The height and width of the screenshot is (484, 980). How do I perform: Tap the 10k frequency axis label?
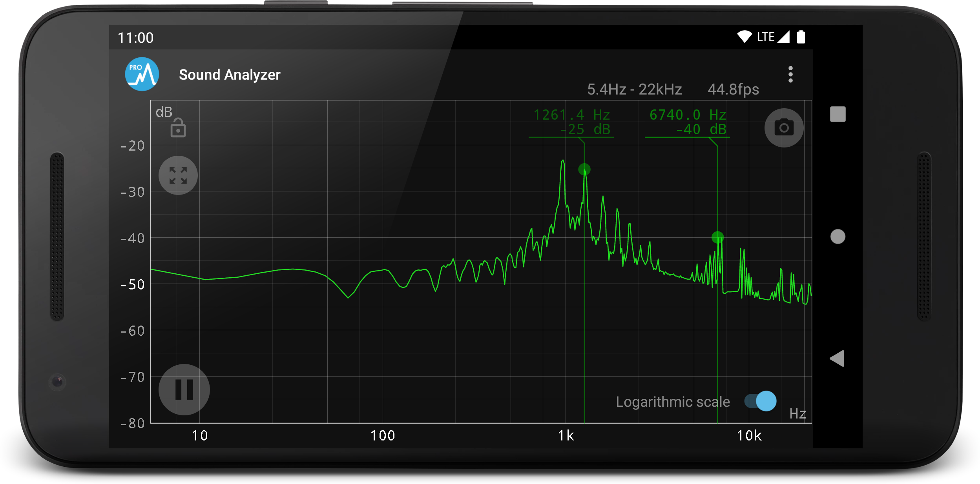point(749,436)
